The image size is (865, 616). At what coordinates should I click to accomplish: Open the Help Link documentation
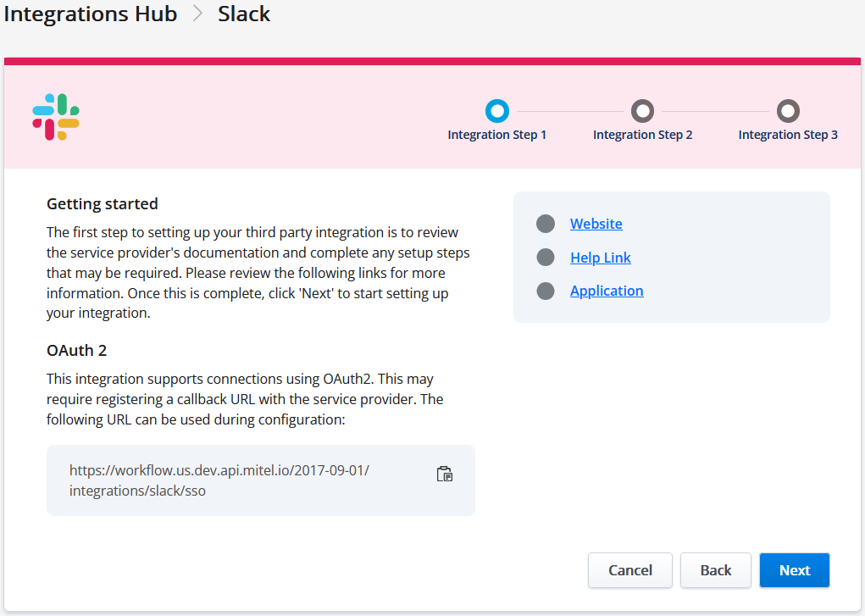click(600, 258)
